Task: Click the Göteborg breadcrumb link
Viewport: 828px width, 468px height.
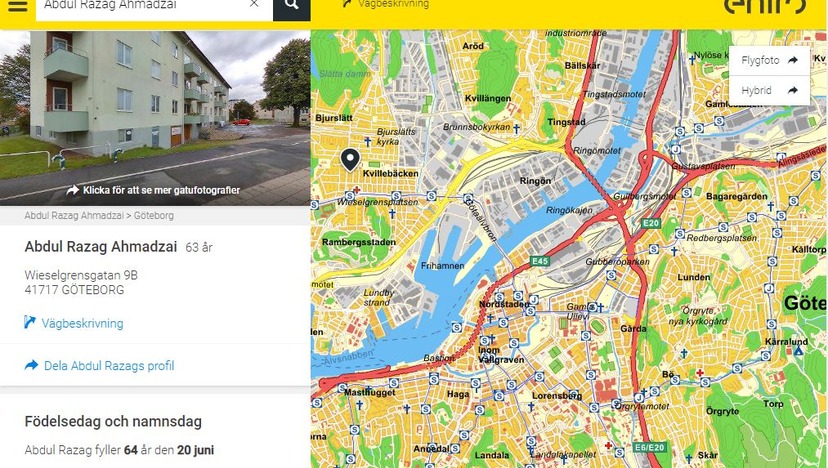Action: coord(154,216)
